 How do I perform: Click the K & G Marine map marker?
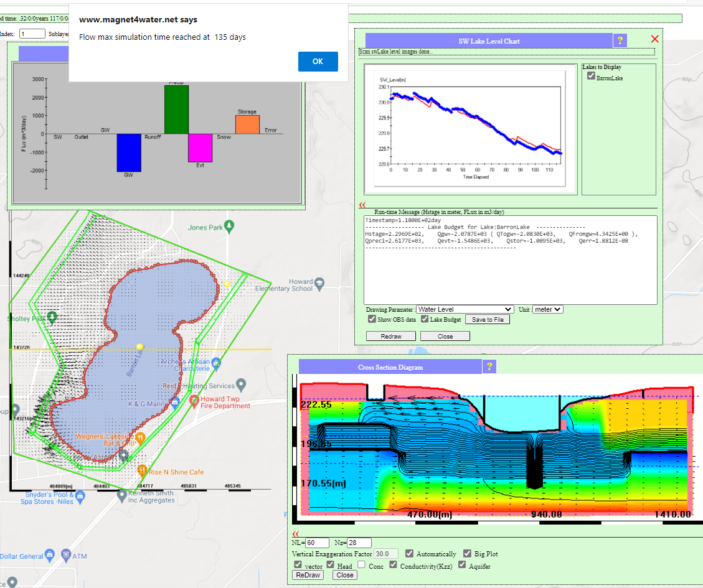tap(175, 402)
